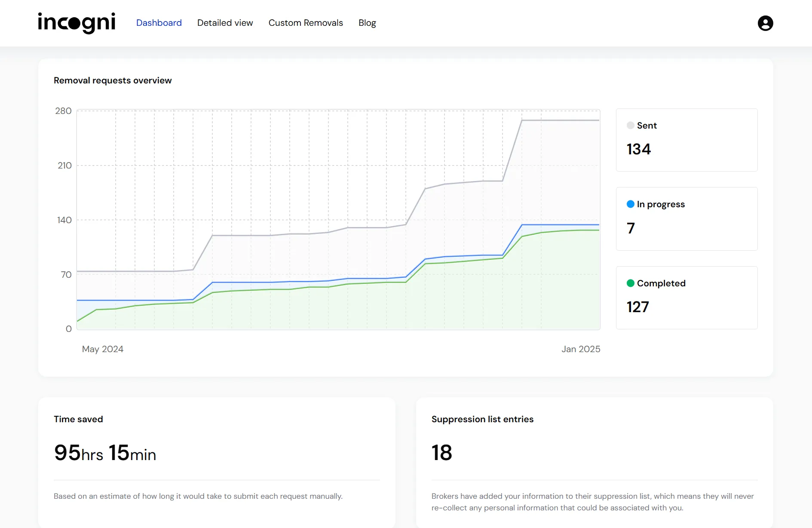
Task: Open the Blog page
Action: [x=367, y=23]
